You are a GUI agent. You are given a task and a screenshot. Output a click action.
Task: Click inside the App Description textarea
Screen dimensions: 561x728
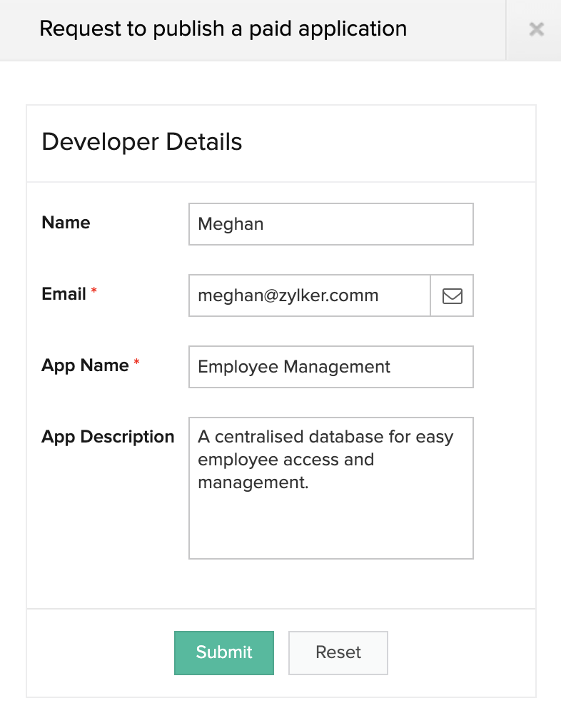330,514
